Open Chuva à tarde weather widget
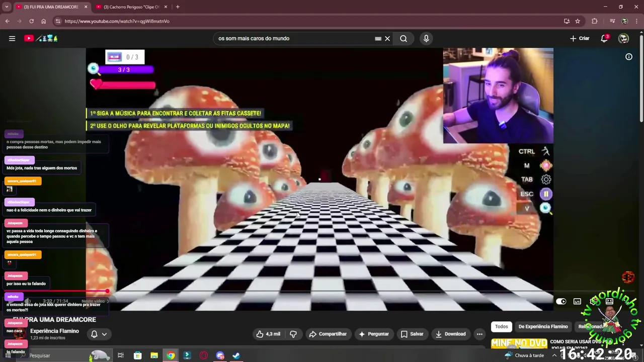Image resolution: width=644 pixels, height=362 pixels. pyautogui.click(x=524, y=355)
